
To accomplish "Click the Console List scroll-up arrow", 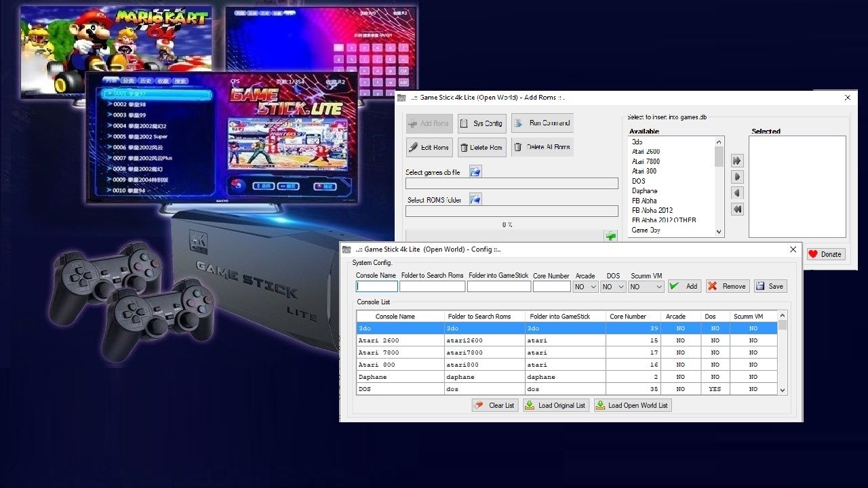I will coord(783,315).
